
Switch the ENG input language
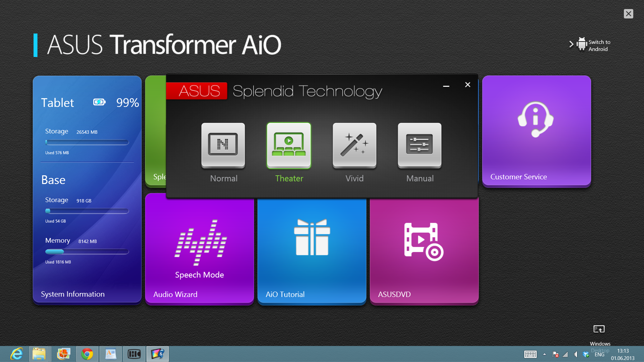coord(599,355)
